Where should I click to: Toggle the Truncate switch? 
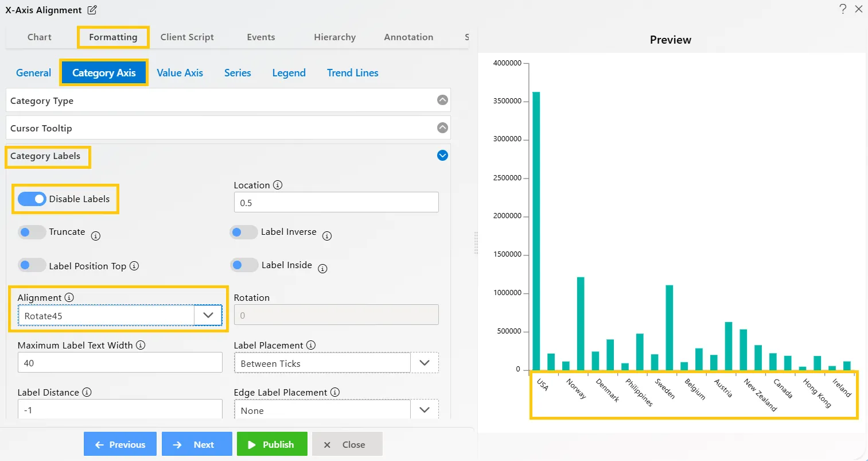pos(32,232)
